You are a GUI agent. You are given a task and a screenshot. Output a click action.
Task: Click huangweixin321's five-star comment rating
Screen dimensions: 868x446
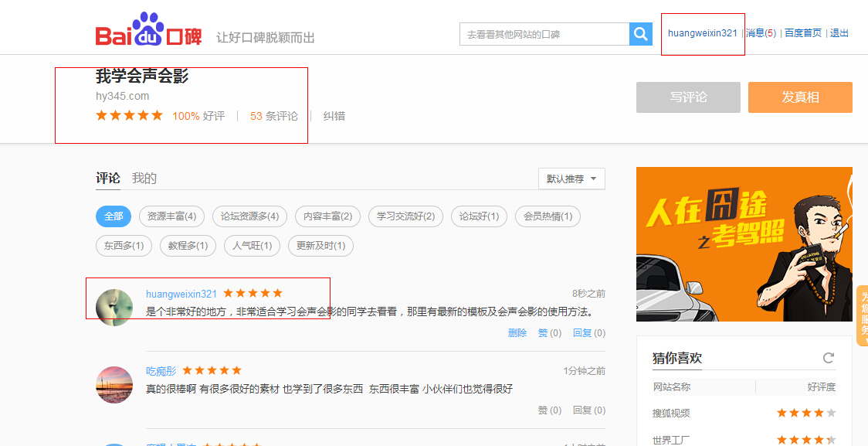pos(253,293)
